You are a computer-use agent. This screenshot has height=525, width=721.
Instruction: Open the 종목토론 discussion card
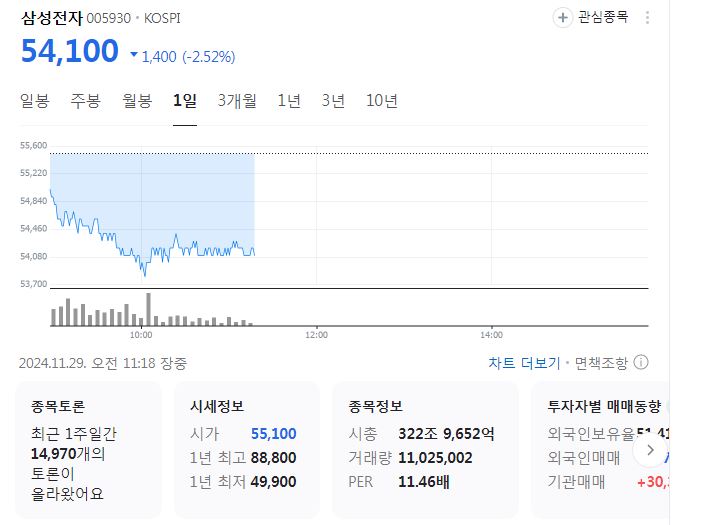90,449
